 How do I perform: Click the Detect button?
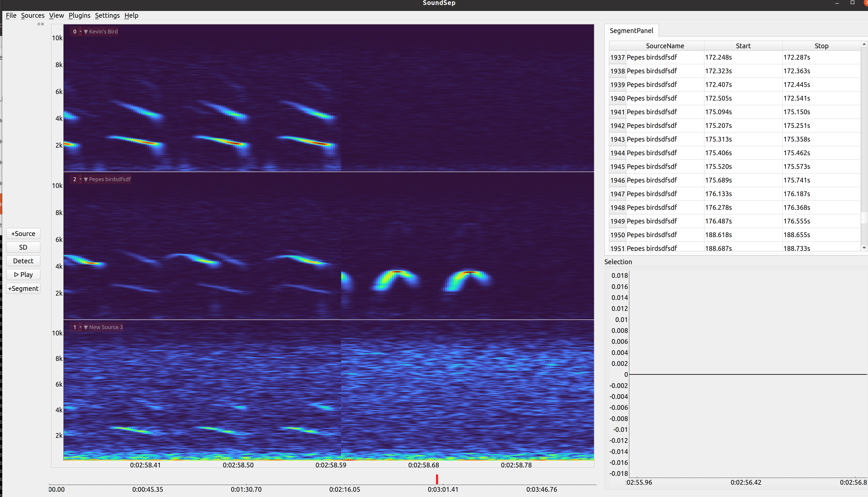(x=23, y=260)
